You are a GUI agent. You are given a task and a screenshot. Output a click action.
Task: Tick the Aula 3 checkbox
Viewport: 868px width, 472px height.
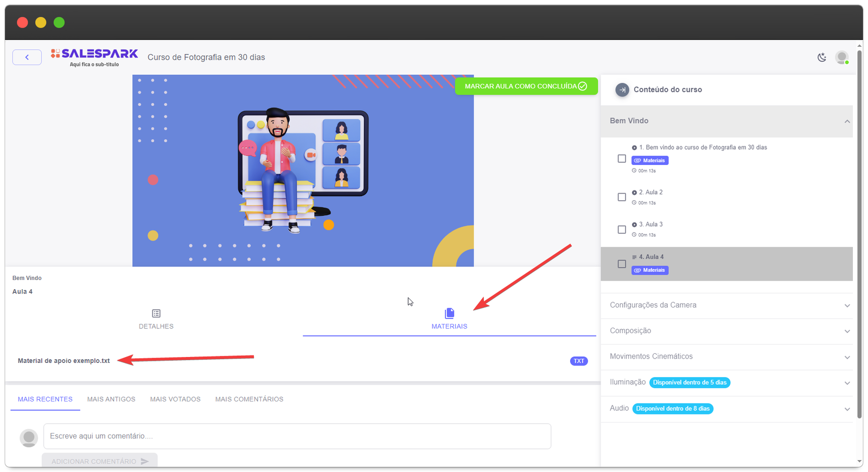pyautogui.click(x=622, y=229)
